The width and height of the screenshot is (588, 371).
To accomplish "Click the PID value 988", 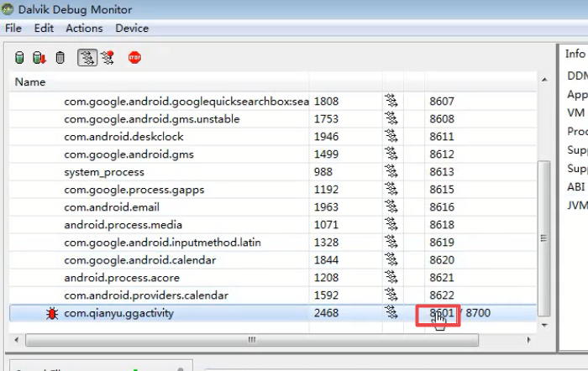I will coord(323,171).
